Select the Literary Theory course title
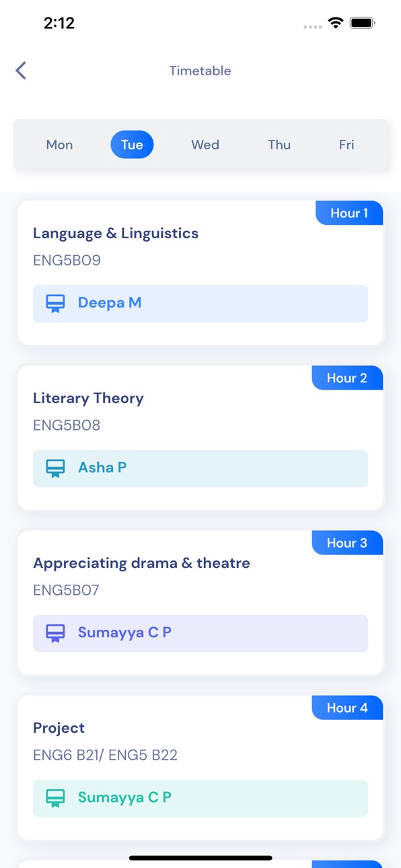Viewport: 401px width, 868px height. (x=88, y=398)
